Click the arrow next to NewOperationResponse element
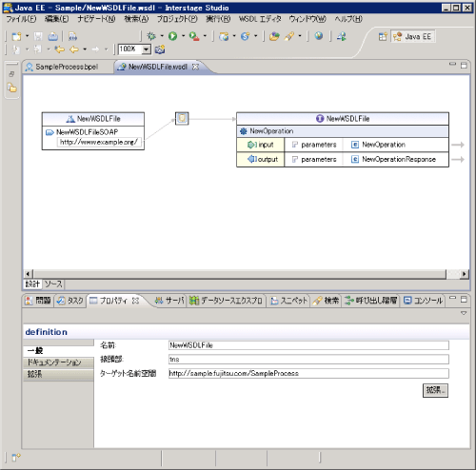 click(x=458, y=159)
